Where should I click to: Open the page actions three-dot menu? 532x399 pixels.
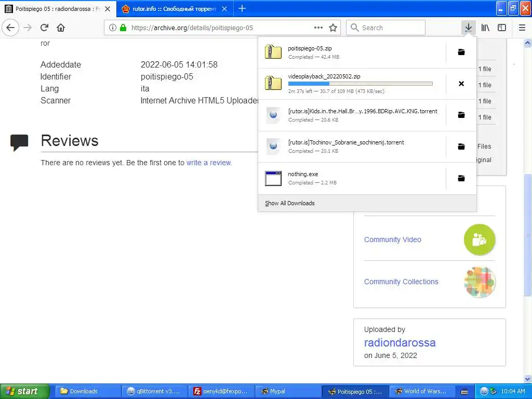point(318,28)
